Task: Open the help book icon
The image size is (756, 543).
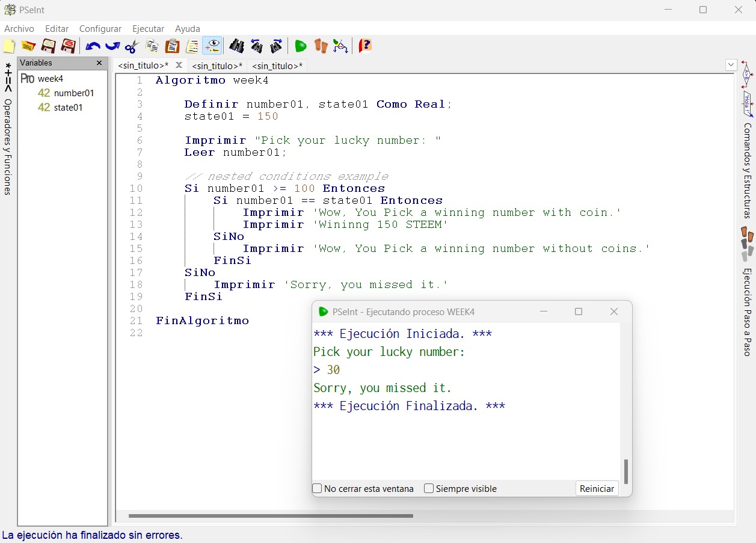Action: tap(365, 46)
